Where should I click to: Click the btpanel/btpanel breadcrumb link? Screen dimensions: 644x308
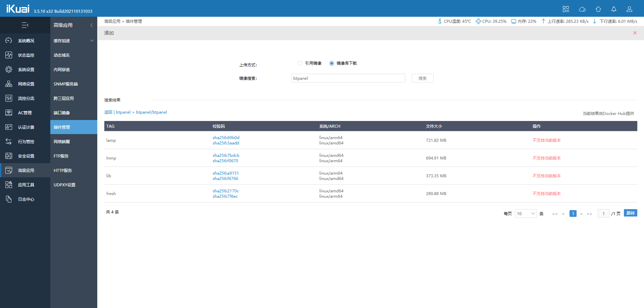click(151, 112)
